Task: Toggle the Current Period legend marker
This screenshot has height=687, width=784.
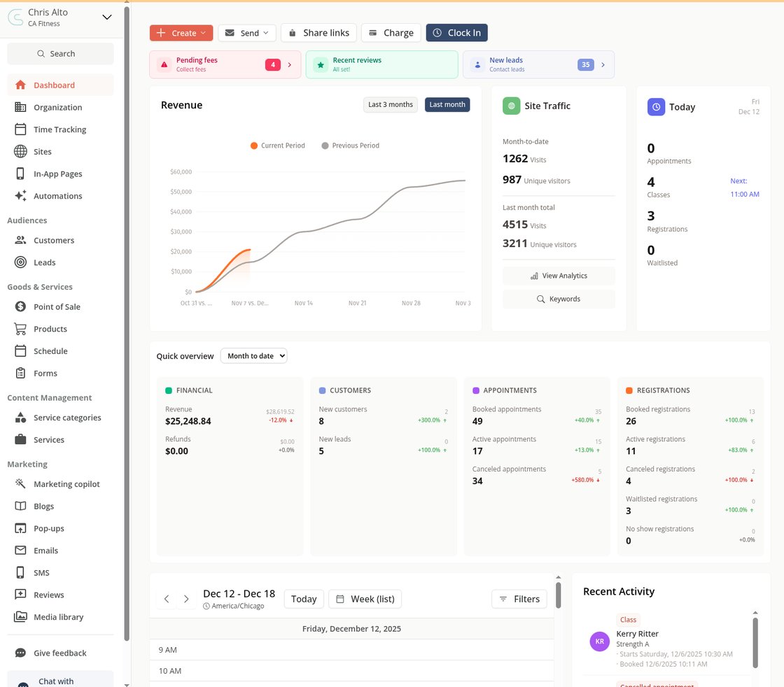Action: point(254,146)
